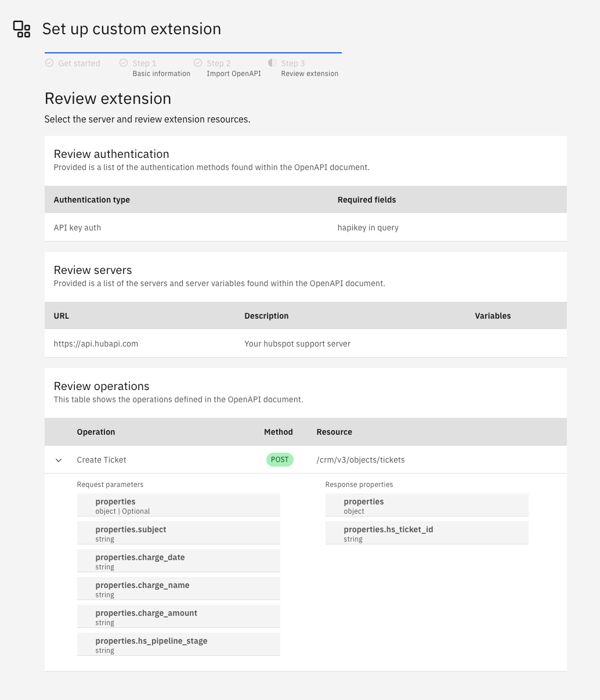Viewport: 600px width, 700px height.
Task: Click the checkmark icon next to Step 1
Action: pyautogui.click(x=124, y=62)
